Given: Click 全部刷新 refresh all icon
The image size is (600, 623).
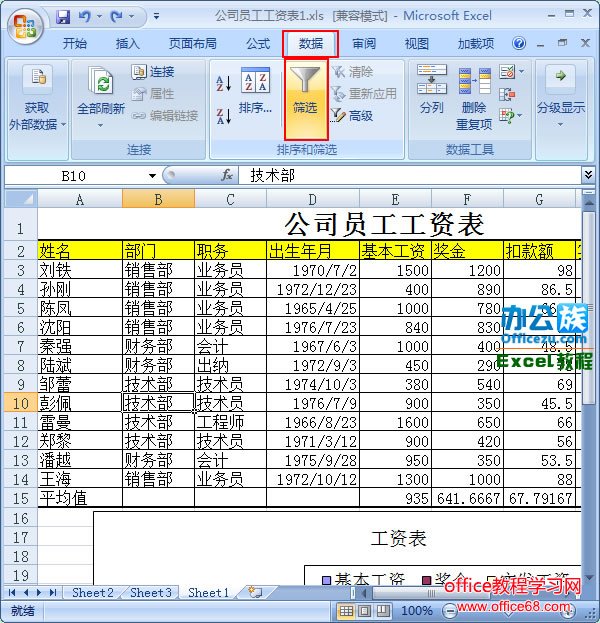Looking at the screenshot, I should tap(101, 81).
